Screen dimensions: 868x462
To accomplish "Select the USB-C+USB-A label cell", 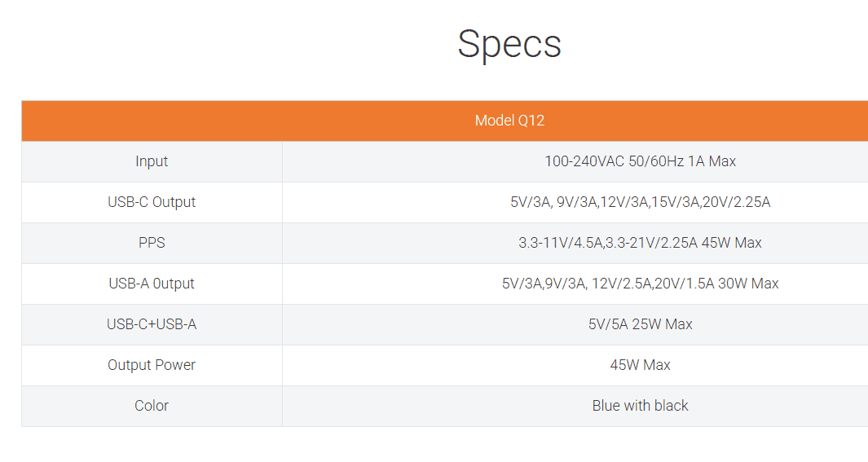I will 152,324.
